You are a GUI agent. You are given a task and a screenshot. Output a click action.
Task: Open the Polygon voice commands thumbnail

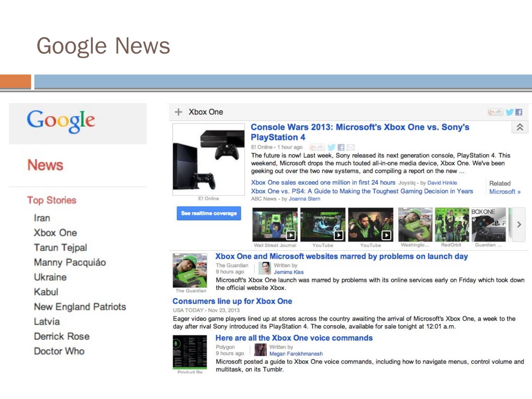190,352
